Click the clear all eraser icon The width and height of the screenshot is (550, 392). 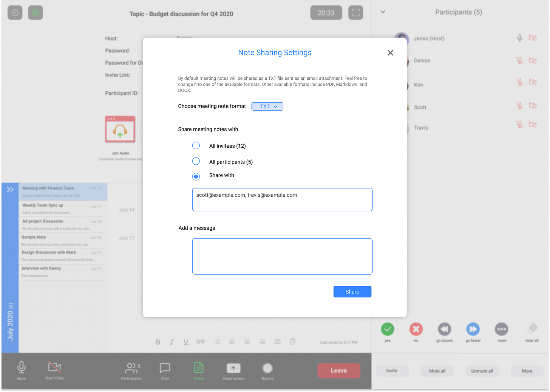(x=533, y=328)
